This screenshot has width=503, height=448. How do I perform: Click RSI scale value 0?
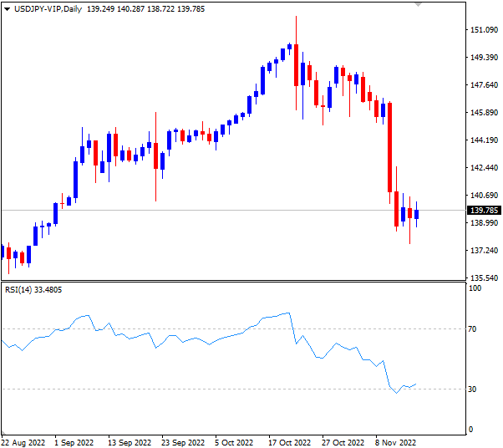[x=470, y=430]
